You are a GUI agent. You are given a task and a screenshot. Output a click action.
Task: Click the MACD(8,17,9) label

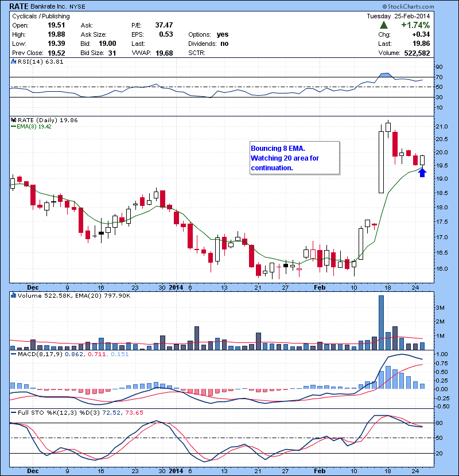(x=40, y=354)
